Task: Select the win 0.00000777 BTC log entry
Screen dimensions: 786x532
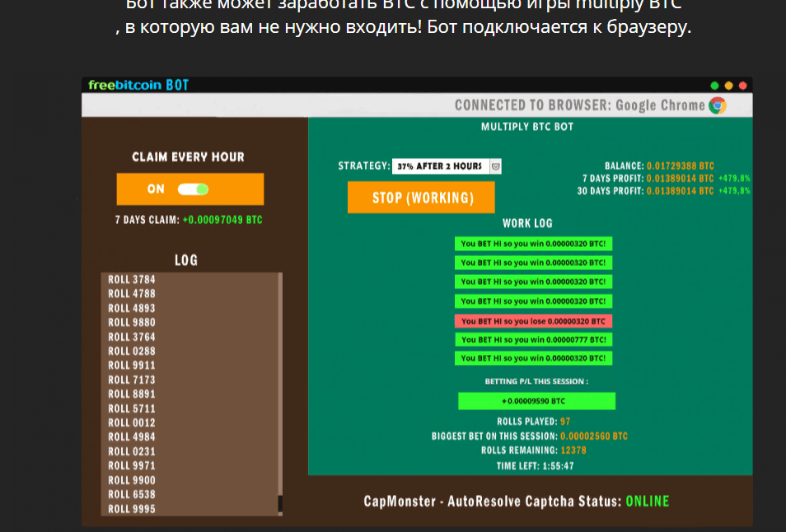Action: (533, 339)
